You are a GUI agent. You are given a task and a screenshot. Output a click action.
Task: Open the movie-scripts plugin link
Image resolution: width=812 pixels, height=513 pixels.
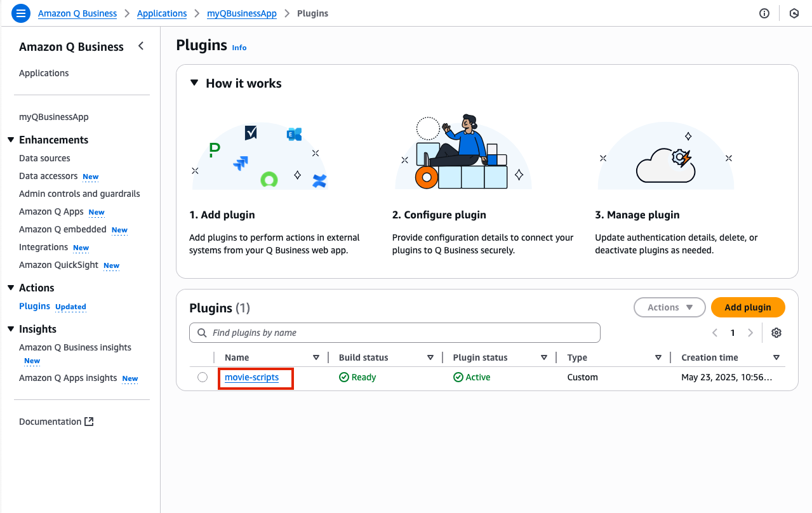[251, 377]
